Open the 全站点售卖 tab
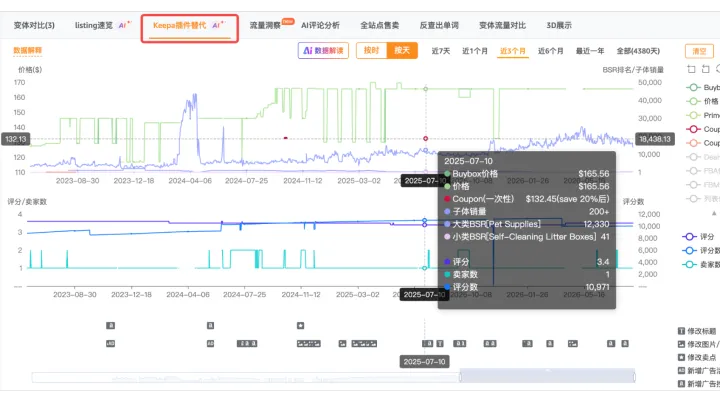The image size is (720, 403). (380, 25)
